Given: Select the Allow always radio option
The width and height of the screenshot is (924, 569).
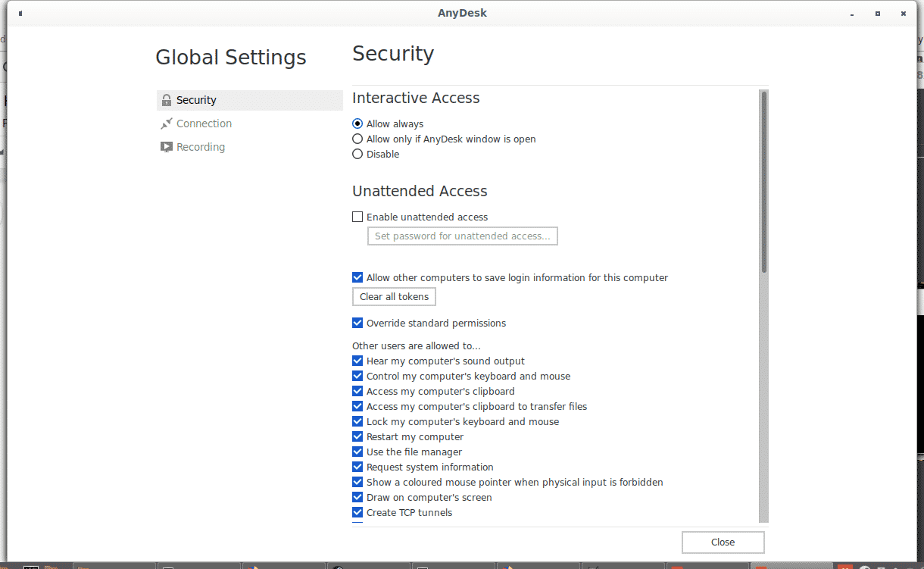Looking at the screenshot, I should point(357,123).
